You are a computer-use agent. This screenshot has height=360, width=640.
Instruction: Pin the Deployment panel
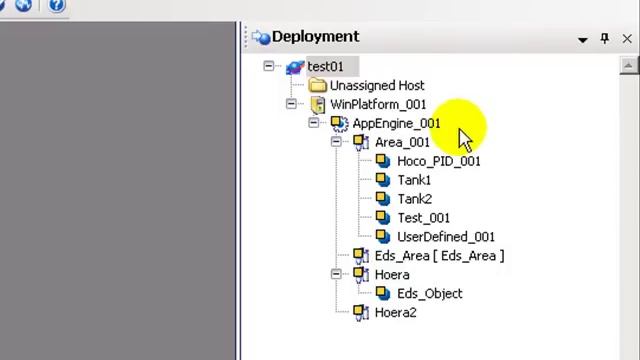click(x=605, y=39)
